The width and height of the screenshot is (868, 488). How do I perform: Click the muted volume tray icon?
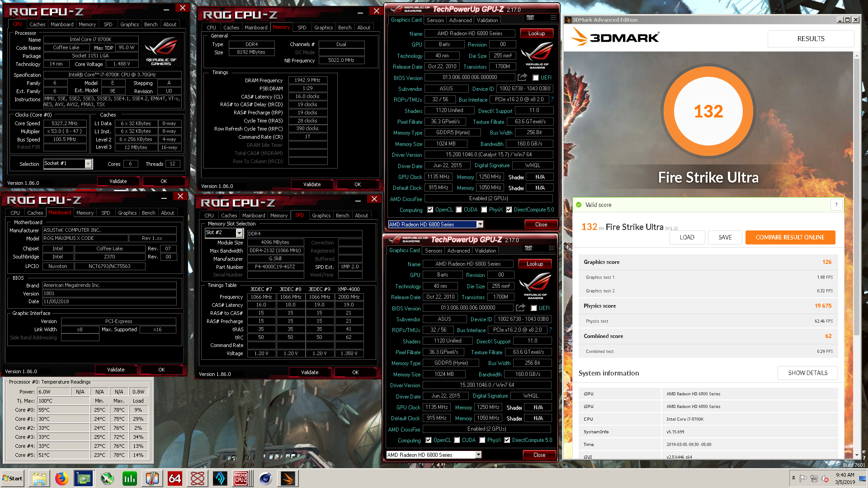pyautogui.click(x=825, y=479)
